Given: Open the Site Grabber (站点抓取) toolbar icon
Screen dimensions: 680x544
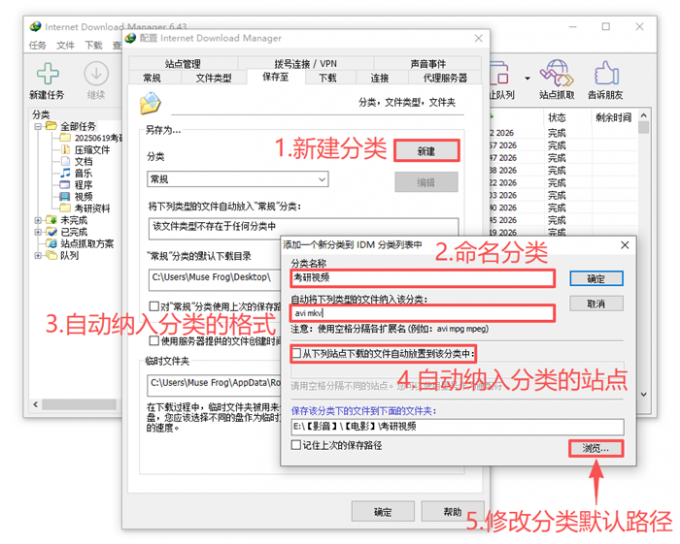Looking at the screenshot, I should coord(556,73).
